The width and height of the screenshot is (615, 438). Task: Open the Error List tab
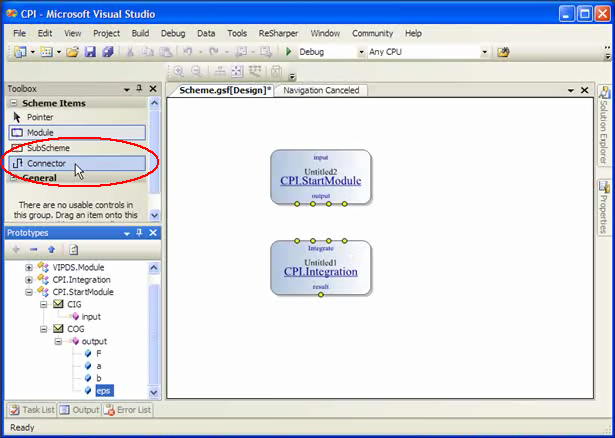tap(127, 410)
